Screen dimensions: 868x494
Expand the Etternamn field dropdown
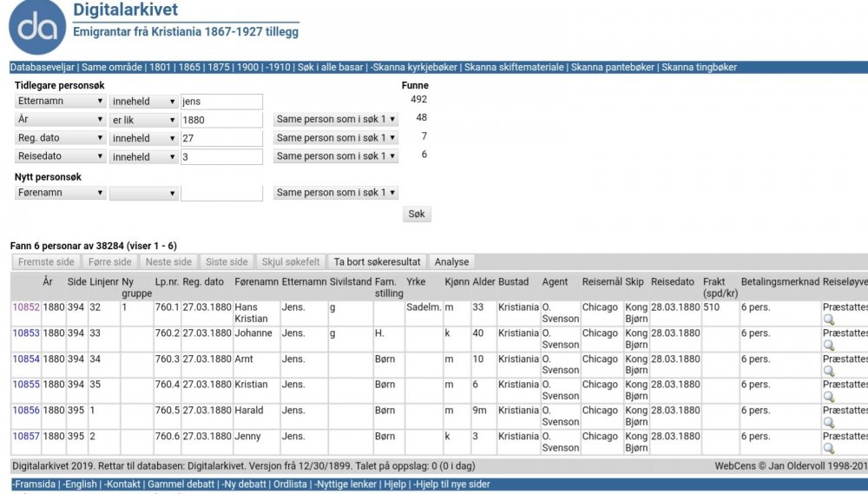61,102
